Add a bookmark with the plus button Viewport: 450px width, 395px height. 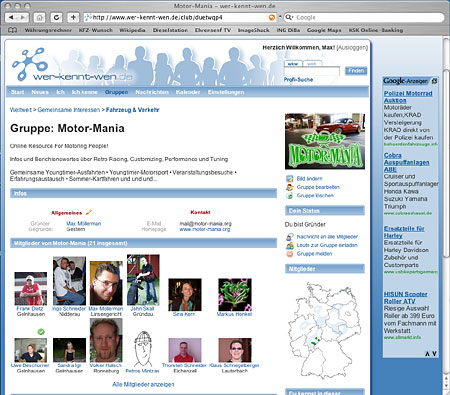[73, 17]
